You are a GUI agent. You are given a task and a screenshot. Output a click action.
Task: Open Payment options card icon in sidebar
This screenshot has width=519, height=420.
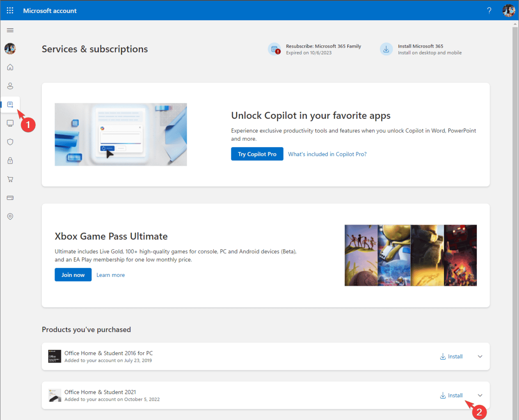tap(10, 198)
